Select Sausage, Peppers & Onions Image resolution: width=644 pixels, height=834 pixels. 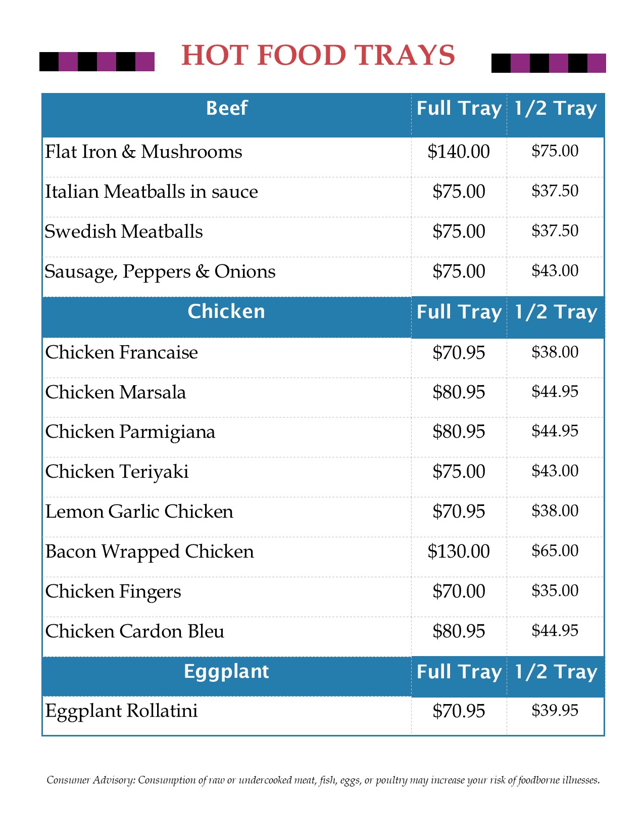160,271
